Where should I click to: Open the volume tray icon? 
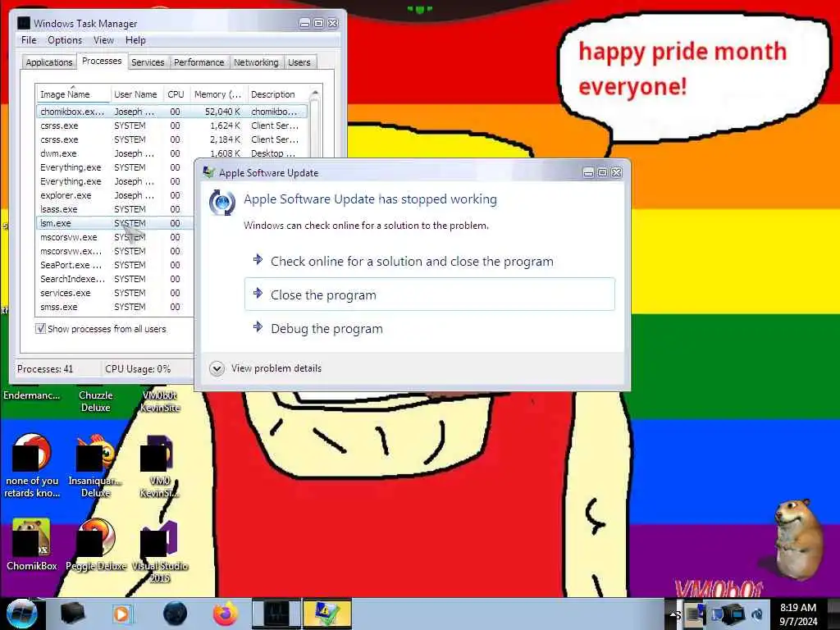757,614
